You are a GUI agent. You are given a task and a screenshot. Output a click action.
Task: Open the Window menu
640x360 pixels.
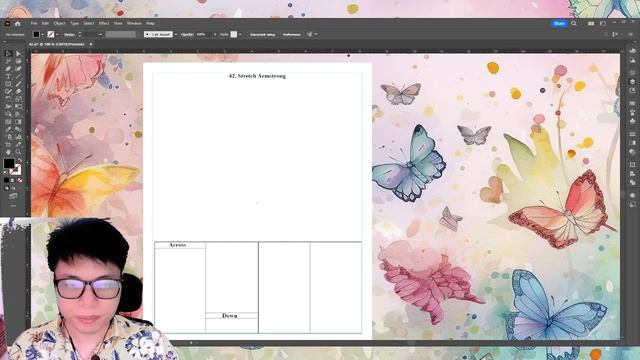(x=134, y=24)
